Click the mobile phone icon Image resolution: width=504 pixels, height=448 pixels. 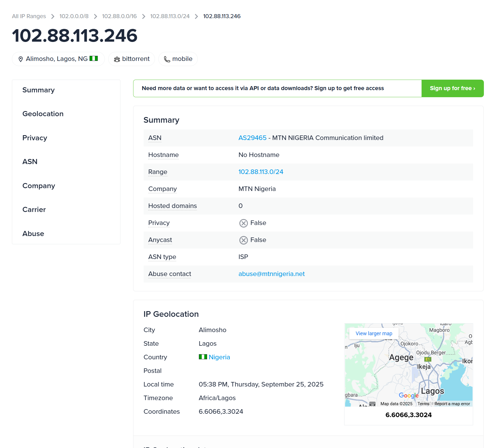click(167, 59)
